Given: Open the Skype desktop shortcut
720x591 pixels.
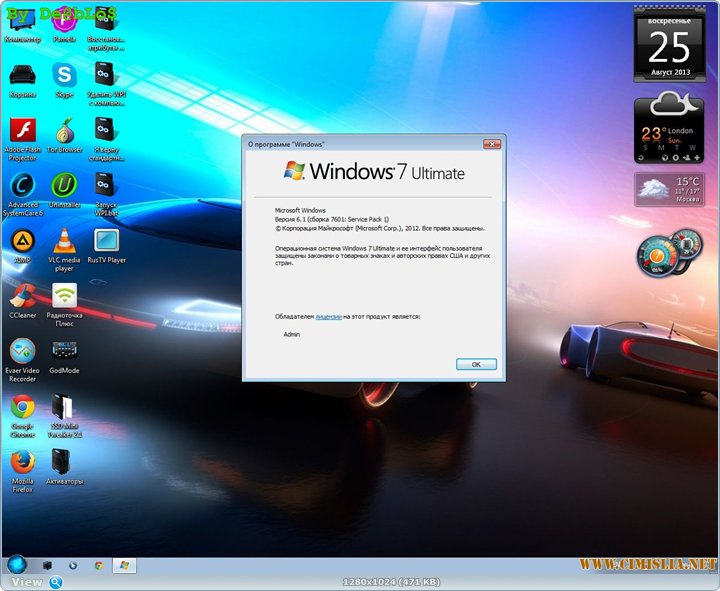Looking at the screenshot, I should pyautogui.click(x=64, y=75).
